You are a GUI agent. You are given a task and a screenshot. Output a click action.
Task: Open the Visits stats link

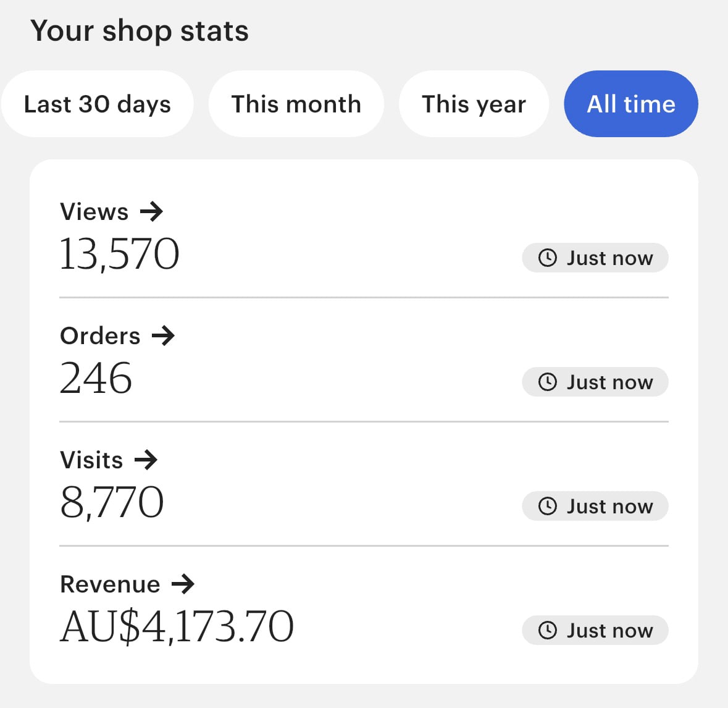pyautogui.click(x=92, y=460)
